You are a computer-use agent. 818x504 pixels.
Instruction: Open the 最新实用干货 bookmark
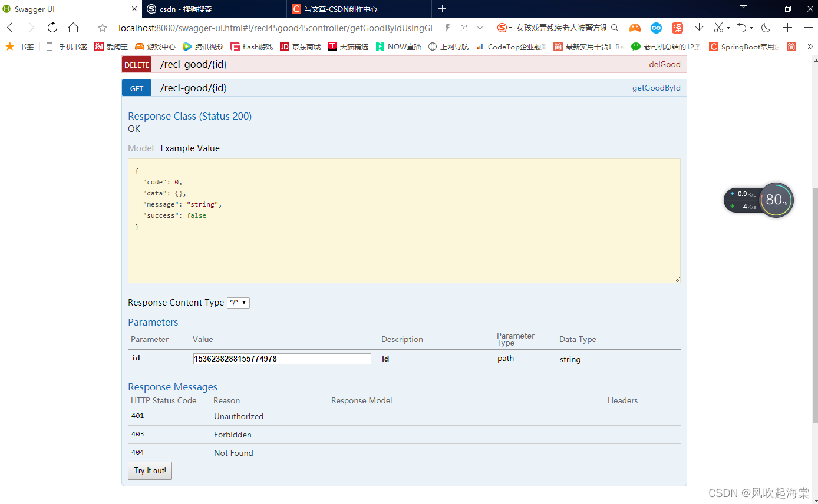pos(588,47)
